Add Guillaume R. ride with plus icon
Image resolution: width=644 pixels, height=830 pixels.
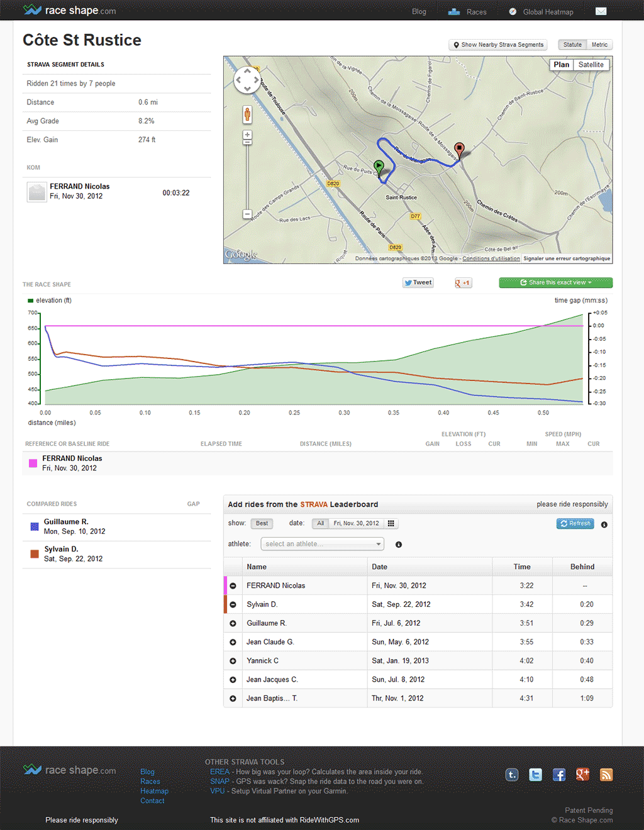point(233,623)
